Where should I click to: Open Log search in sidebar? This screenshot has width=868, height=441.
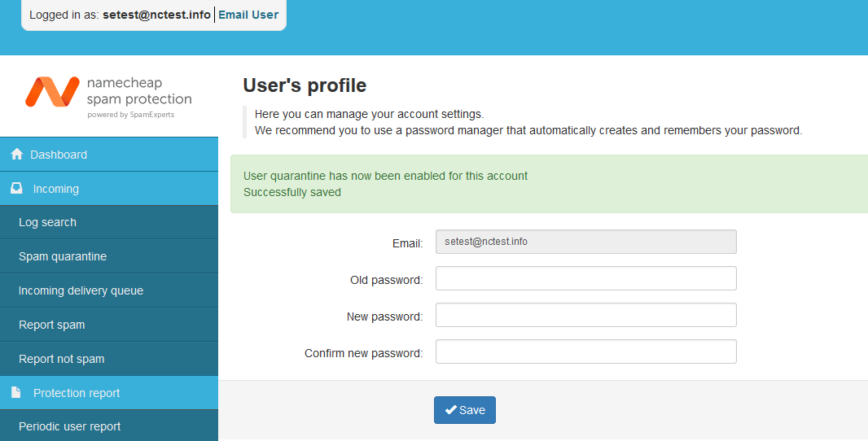[x=109, y=222]
